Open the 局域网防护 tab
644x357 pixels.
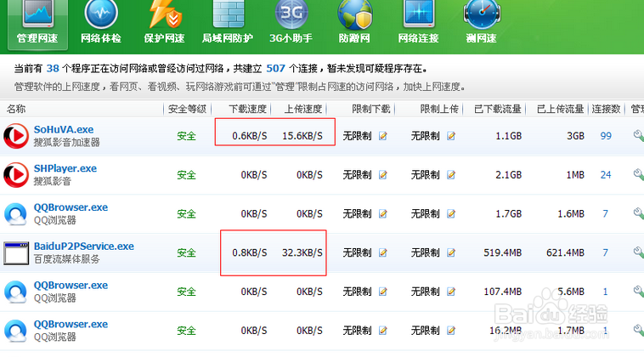click(x=228, y=23)
